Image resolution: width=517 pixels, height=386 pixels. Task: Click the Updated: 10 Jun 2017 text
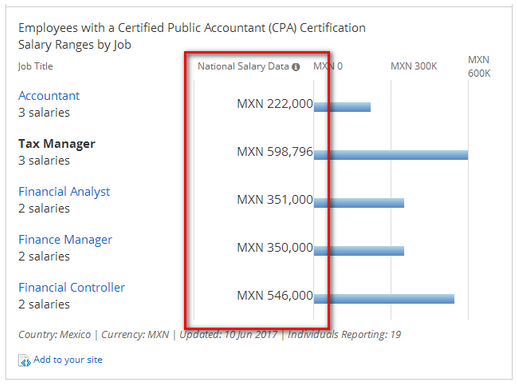click(228, 334)
